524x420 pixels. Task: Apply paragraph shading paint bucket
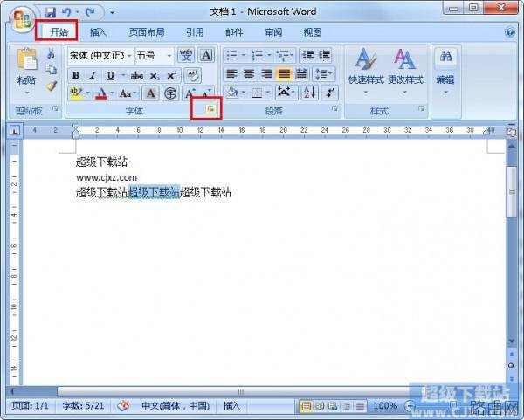click(232, 93)
